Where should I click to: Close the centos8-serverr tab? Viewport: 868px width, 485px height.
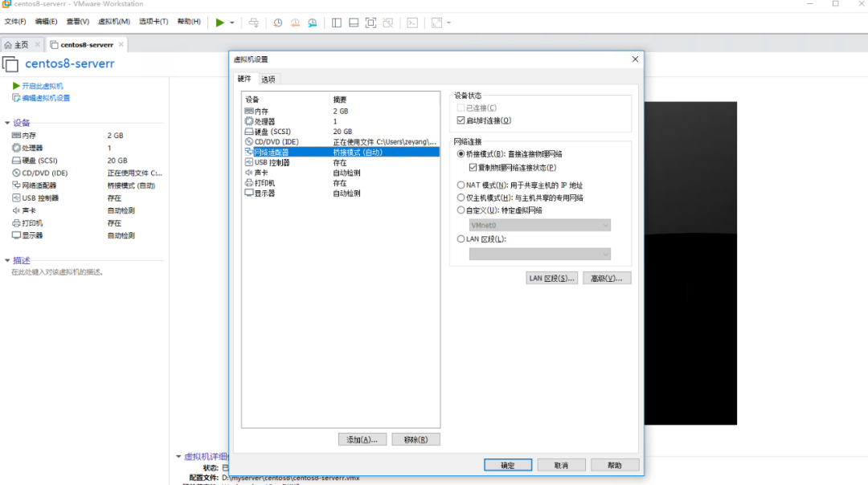(121, 44)
